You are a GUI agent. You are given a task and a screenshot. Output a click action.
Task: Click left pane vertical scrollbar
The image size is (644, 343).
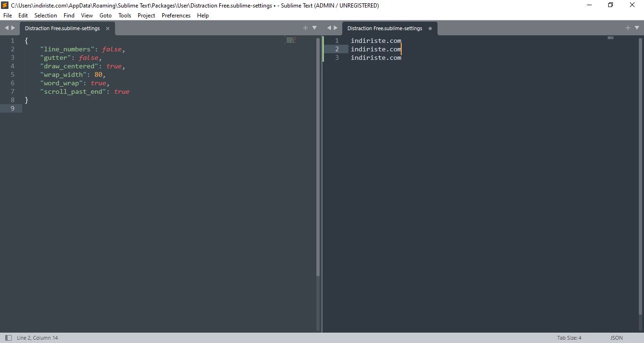point(318,157)
